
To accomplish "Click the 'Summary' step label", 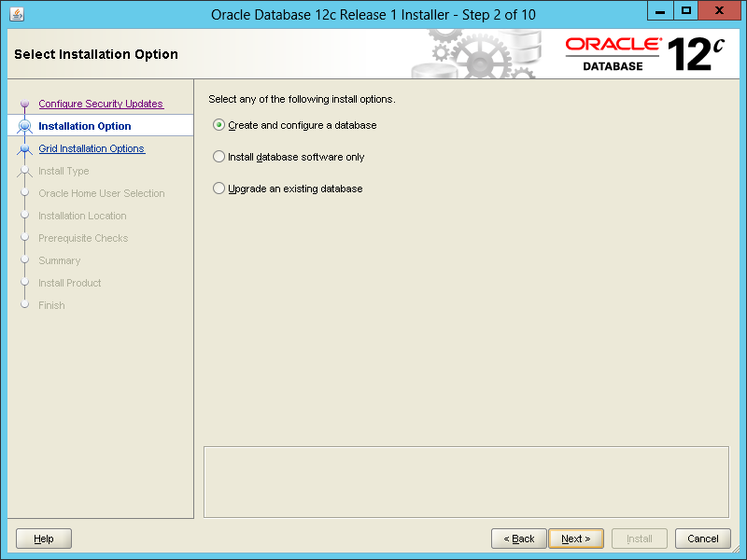I will click(60, 260).
